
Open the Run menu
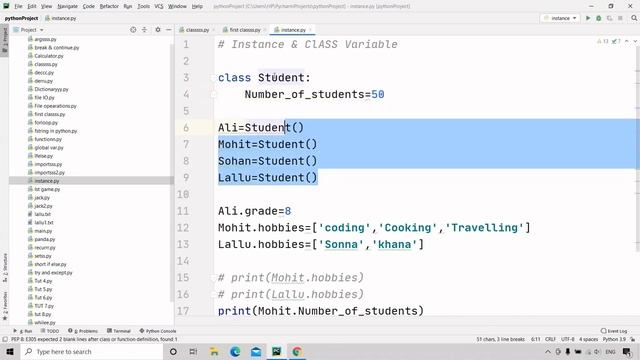pos(128,6)
